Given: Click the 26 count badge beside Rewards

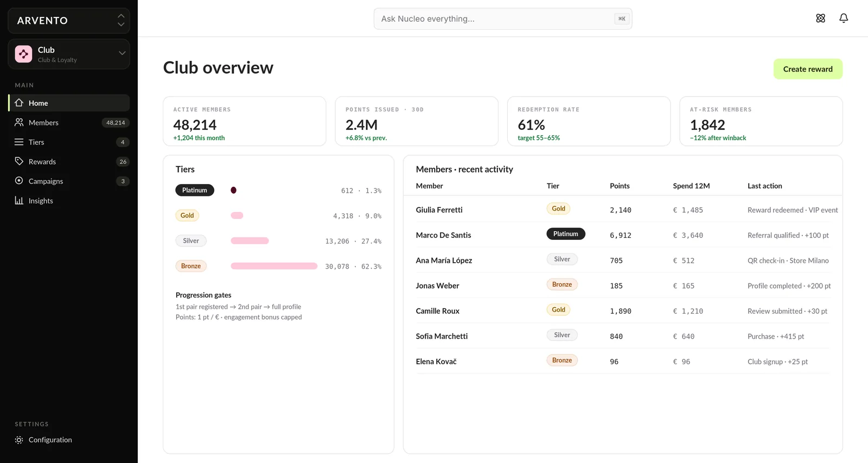Looking at the screenshot, I should [123, 162].
